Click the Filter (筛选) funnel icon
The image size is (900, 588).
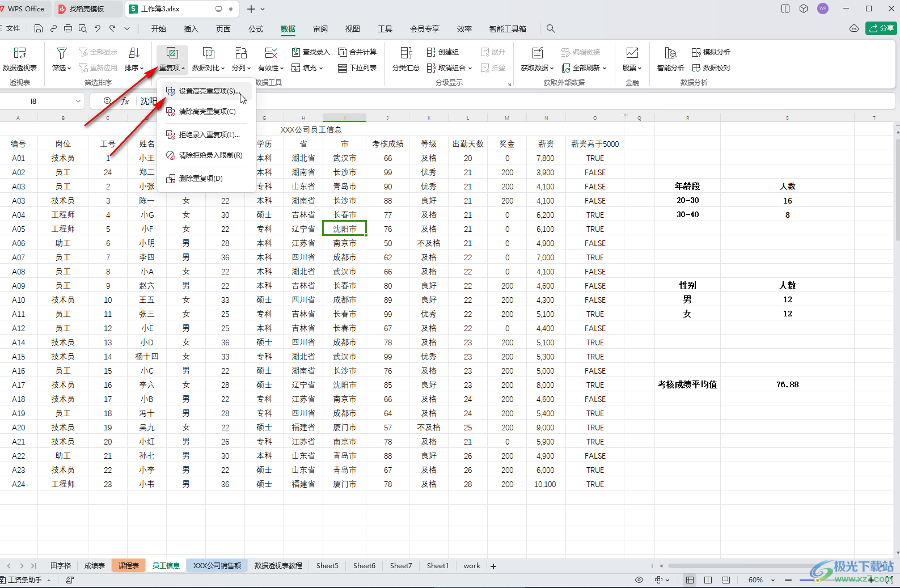tap(62, 53)
